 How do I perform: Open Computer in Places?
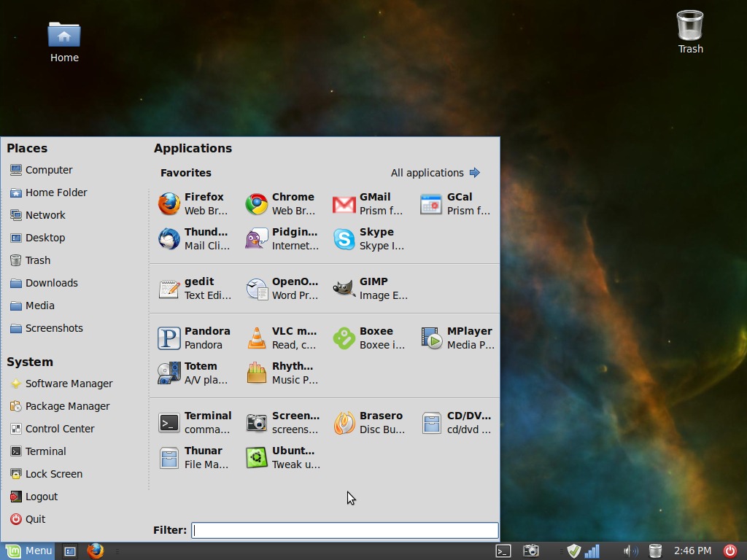click(x=42, y=170)
